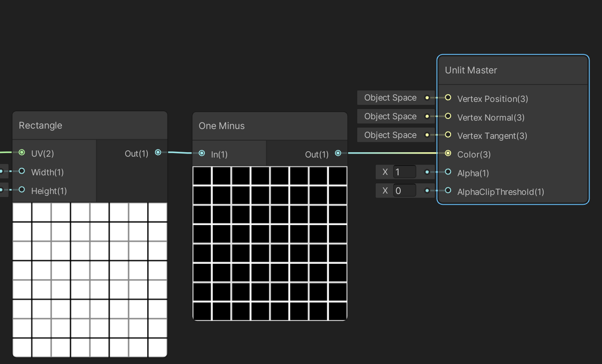Screen dimensions: 602x364
Task: Click the In(1) label on One Minus
Action: coord(220,154)
